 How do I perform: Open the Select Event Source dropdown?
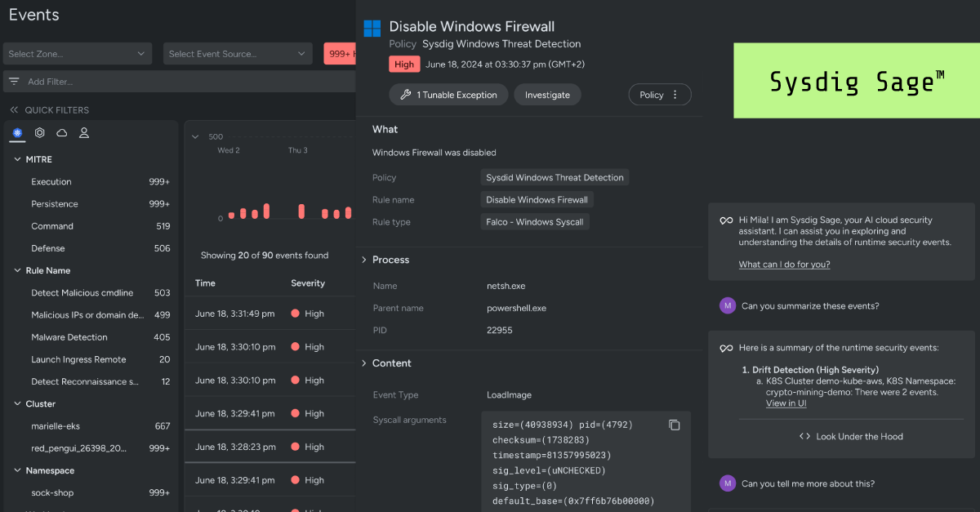pyautogui.click(x=238, y=53)
